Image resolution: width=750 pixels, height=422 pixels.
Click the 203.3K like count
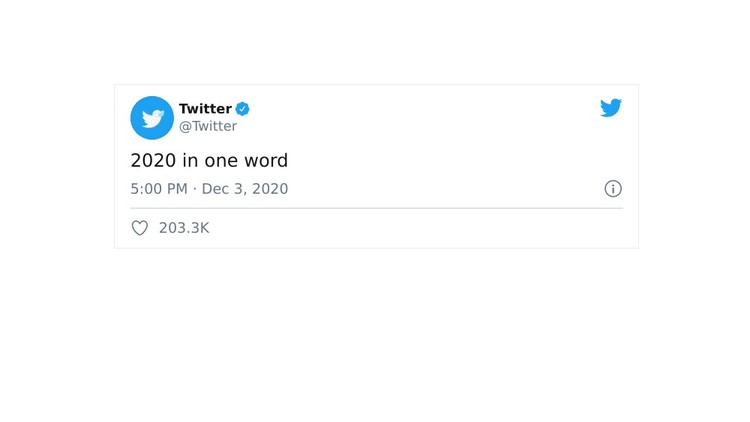pyautogui.click(x=184, y=228)
